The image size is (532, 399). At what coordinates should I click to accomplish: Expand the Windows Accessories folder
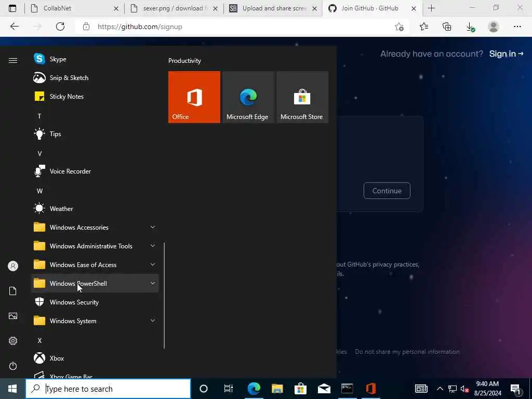95,228
